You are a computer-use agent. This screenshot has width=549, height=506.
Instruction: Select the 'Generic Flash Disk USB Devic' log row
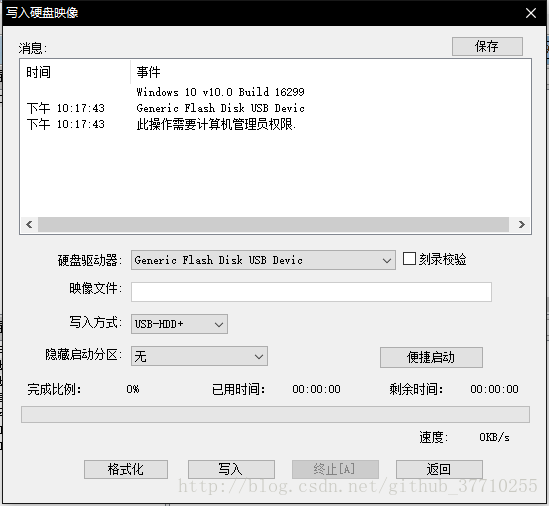pyautogui.click(x=221, y=108)
